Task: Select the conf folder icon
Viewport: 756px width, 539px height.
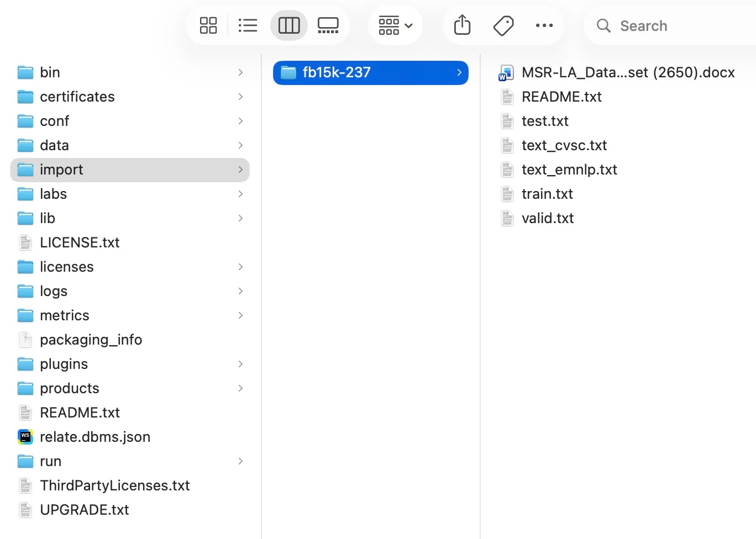Action: click(x=25, y=121)
